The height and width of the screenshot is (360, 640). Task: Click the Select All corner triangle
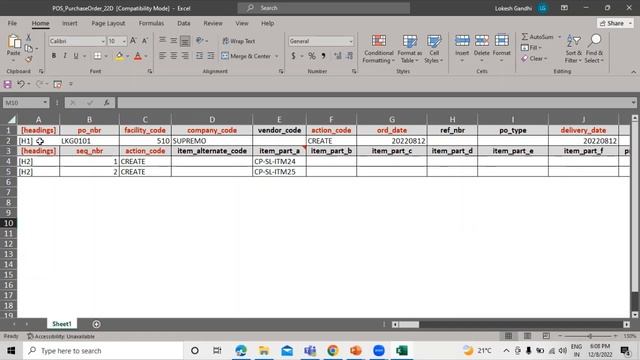[11, 120]
